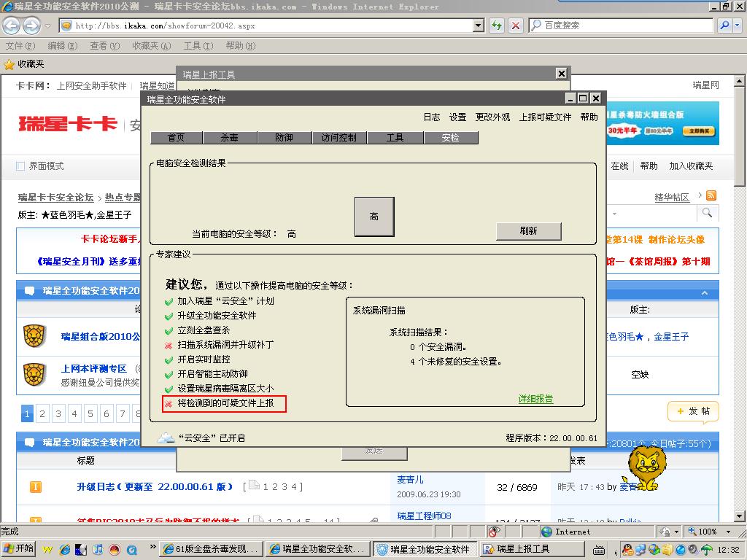Open the 查看 menu in IE
Viewport: 747px width, 560px height.
tap(105, 46)
